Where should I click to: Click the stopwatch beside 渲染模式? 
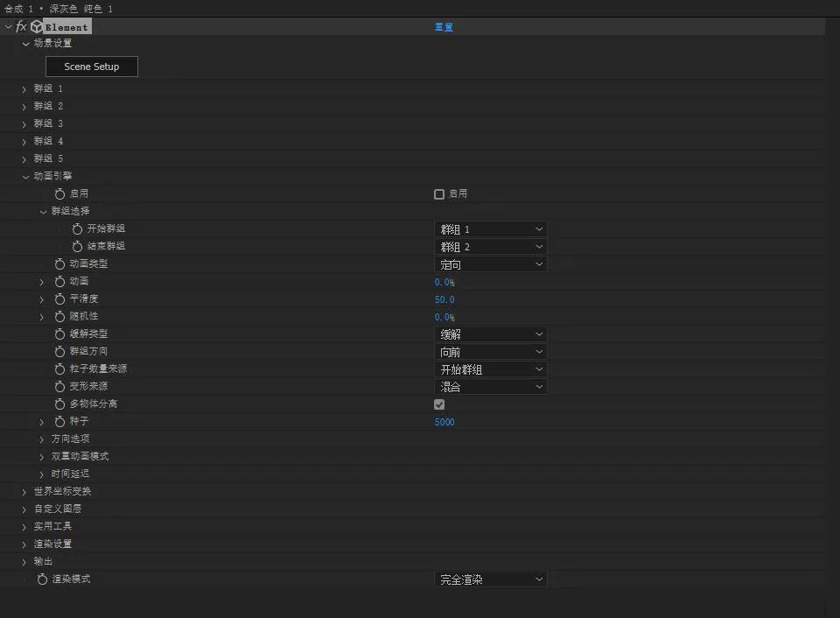pyautogui.click(x=42, y=579)
